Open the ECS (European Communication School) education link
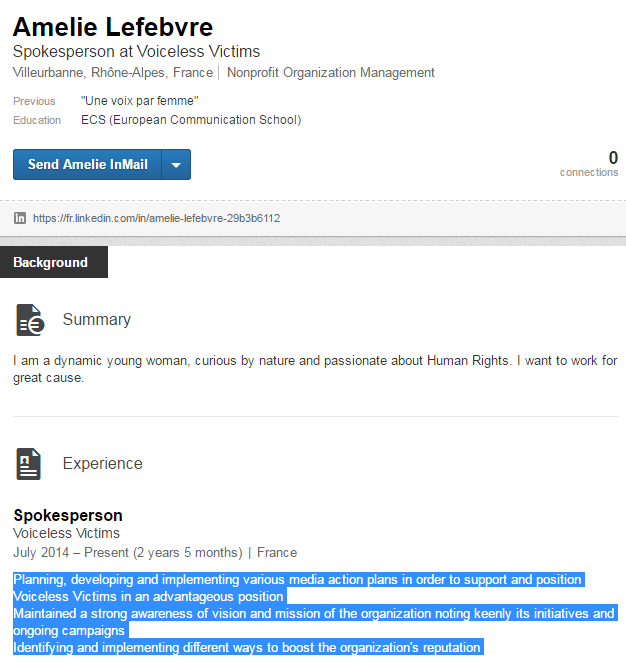Screen dimensions: 626x667 (191, 120)
